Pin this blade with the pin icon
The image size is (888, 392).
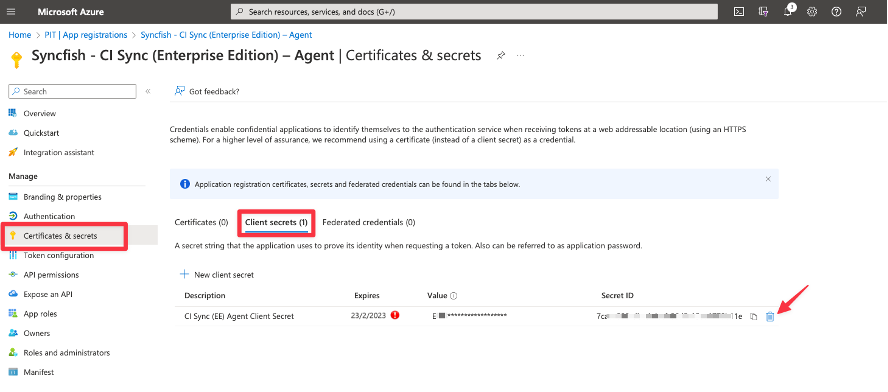(501, 56)
